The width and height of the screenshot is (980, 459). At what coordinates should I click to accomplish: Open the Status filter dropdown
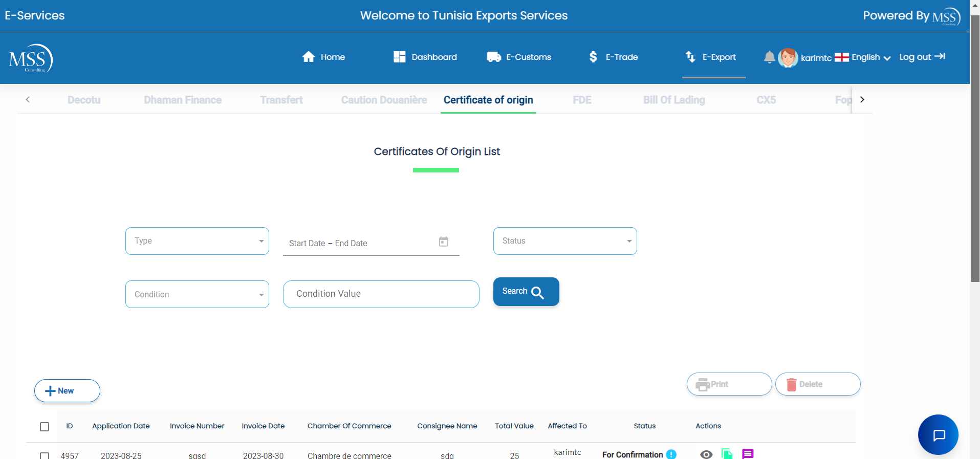tap(565, 241)
